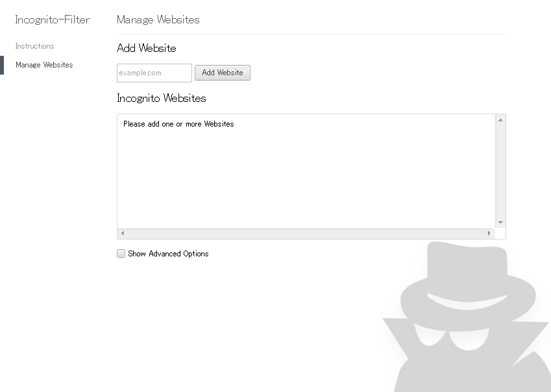Screen dimensions: 551x392
Task: Open the Instructions page in sidebar
Action: [x=34, y=46]
